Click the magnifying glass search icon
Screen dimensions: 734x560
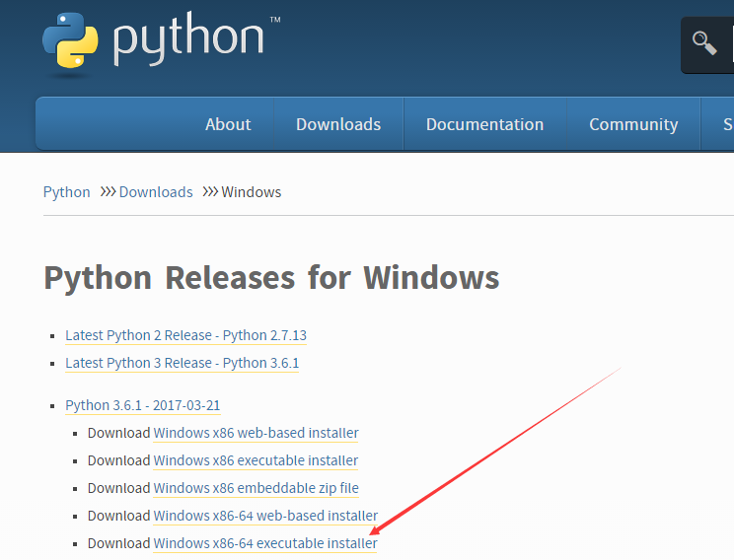coord(704,43)
